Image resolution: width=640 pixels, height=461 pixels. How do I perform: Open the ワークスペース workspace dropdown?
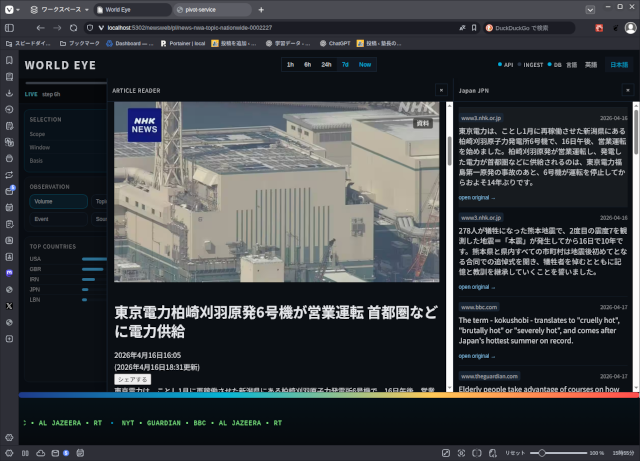coord(58,9)
